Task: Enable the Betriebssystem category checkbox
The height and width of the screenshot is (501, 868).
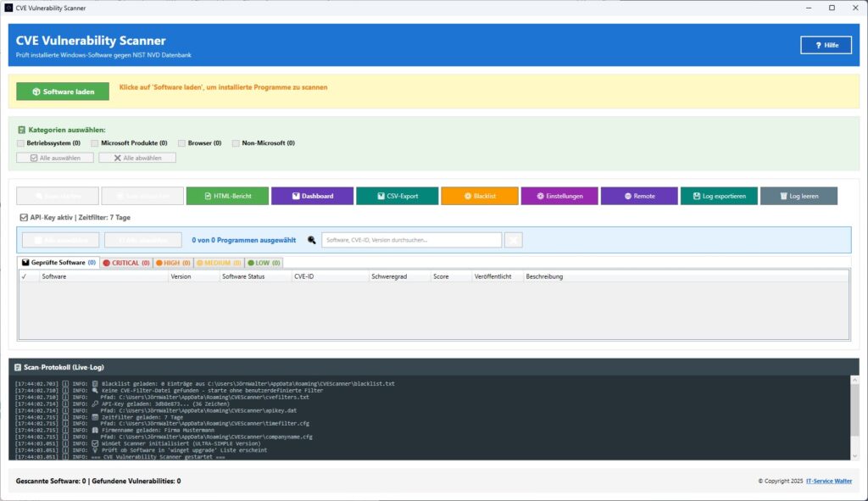Action: [20, 143]
